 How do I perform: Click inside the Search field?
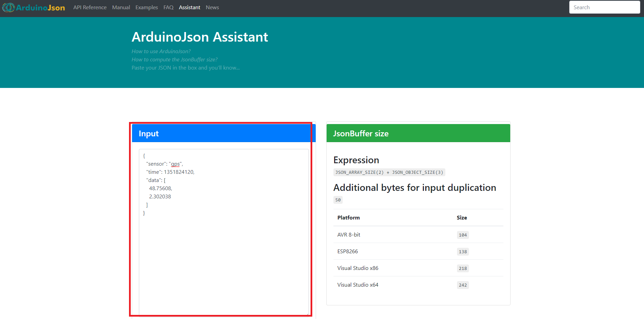604,7
